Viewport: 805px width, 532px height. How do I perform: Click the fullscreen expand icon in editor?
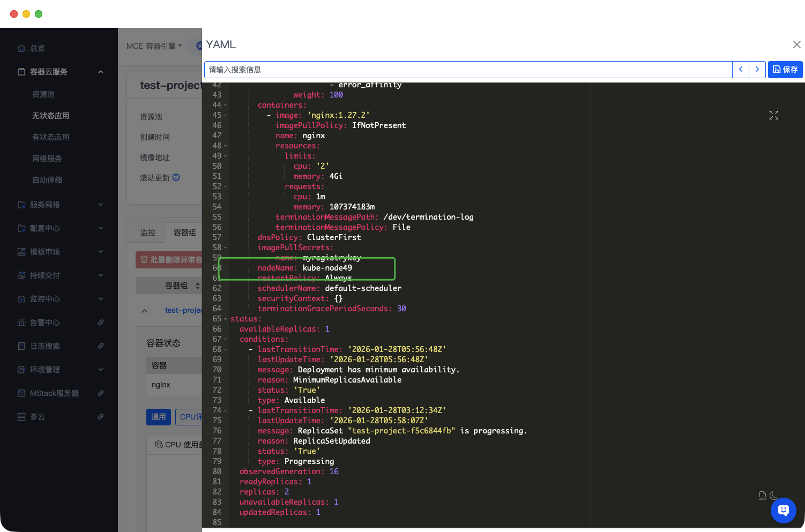(773, 115)
